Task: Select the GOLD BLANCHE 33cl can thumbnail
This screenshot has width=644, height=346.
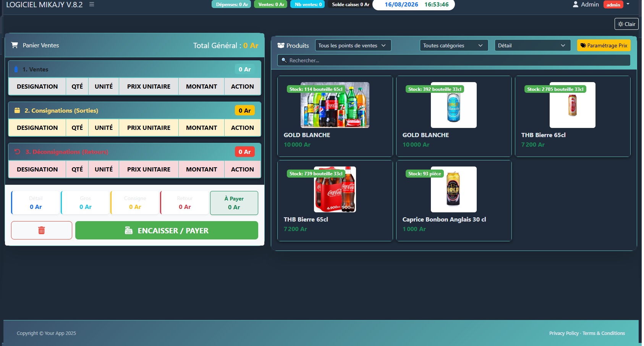Action: pos(454,105)
